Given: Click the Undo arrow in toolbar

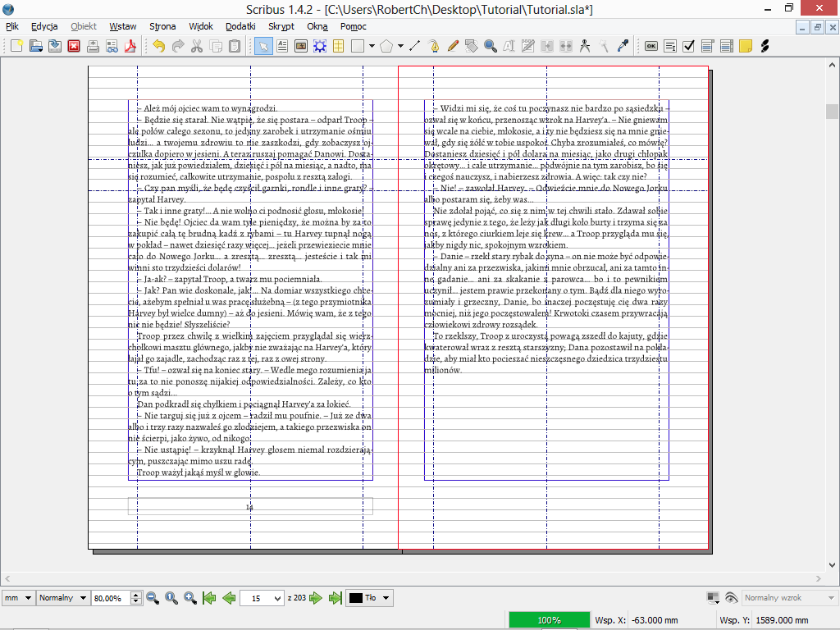Looking at the screenshot, I should pyautogui.click(x=158, y=46).
